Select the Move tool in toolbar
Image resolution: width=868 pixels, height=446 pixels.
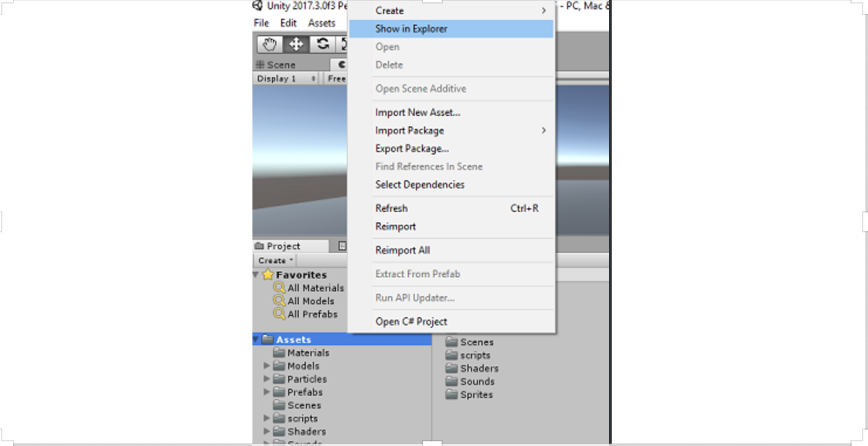tap(296, 44)
